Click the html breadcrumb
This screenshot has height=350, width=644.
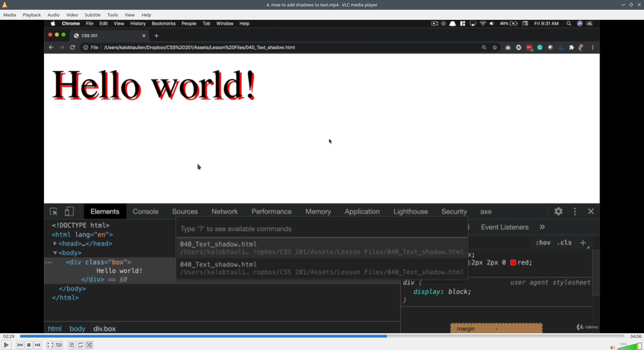tap(55, 329)
